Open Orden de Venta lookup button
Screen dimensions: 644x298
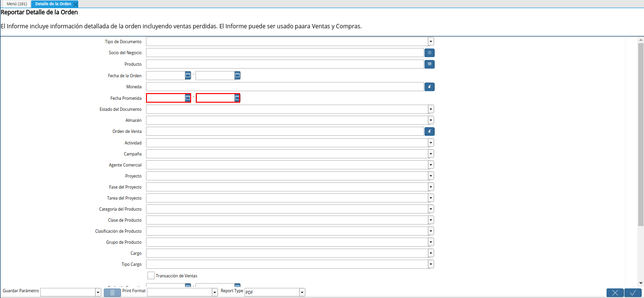point(429,131)
